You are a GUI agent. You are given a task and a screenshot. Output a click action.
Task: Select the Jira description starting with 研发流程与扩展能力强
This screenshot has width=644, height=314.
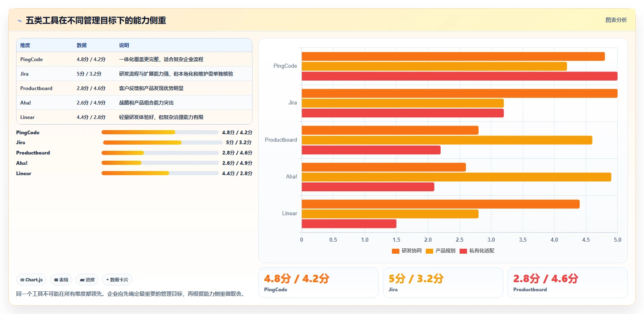(x=176, y=74)
